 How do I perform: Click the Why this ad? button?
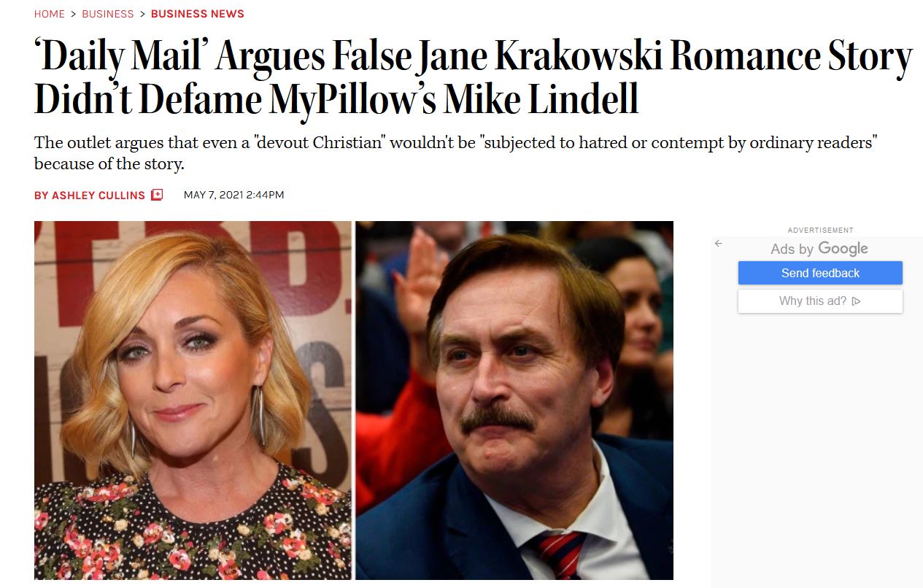820,301
